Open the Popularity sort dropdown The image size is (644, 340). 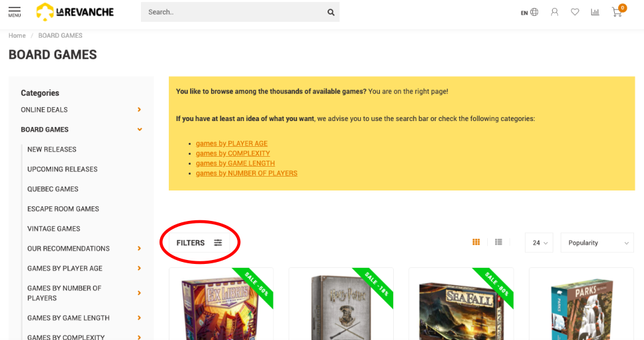pos(597,243)
